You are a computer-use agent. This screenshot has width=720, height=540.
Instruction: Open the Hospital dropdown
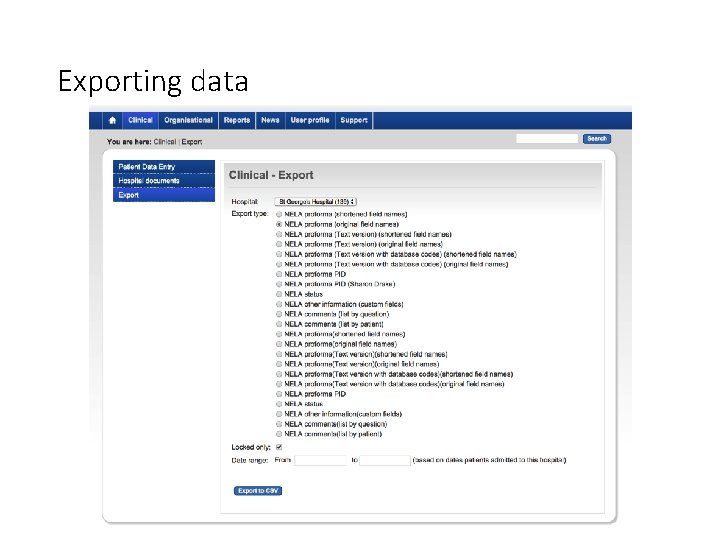coord(316,202)
